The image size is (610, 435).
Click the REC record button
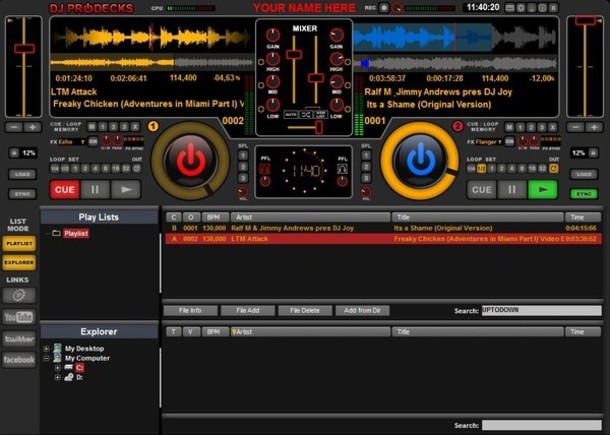[x=384, y=8]
